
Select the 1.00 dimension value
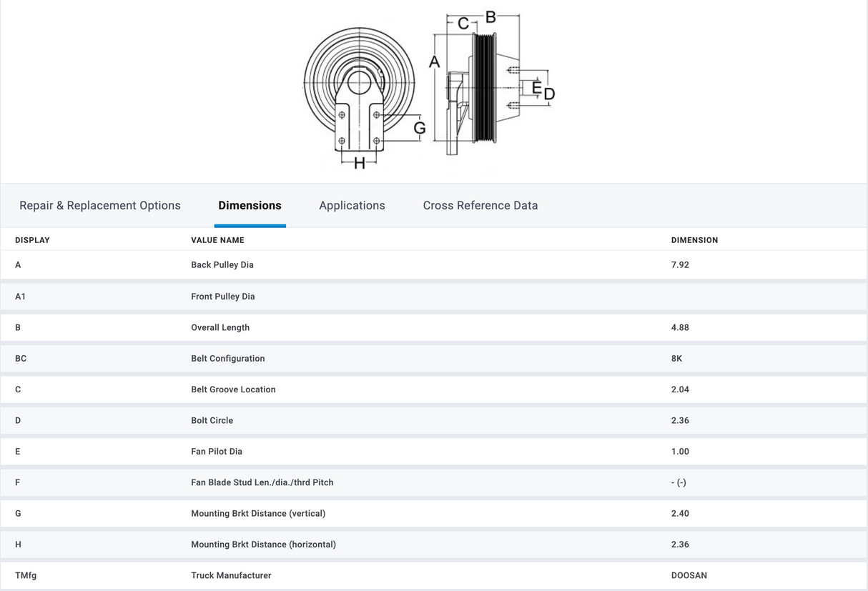tap(680, 452)
